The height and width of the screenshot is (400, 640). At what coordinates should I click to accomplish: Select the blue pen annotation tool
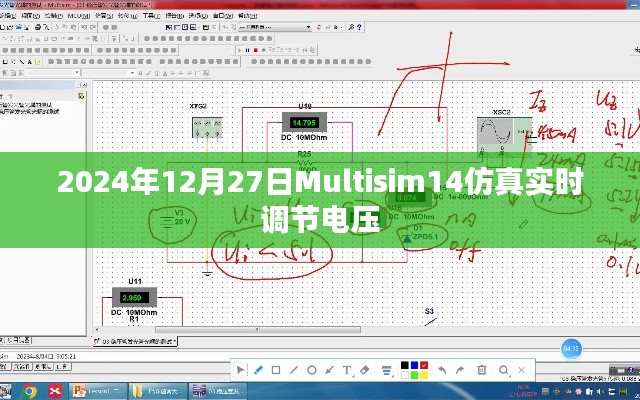258,370
